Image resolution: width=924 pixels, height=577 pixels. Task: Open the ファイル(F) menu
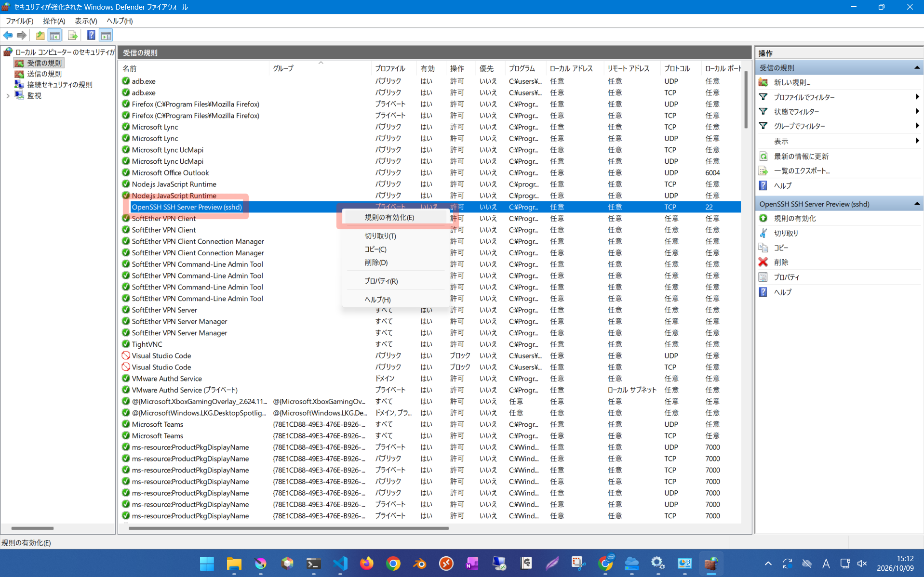[x=19, y=21]
